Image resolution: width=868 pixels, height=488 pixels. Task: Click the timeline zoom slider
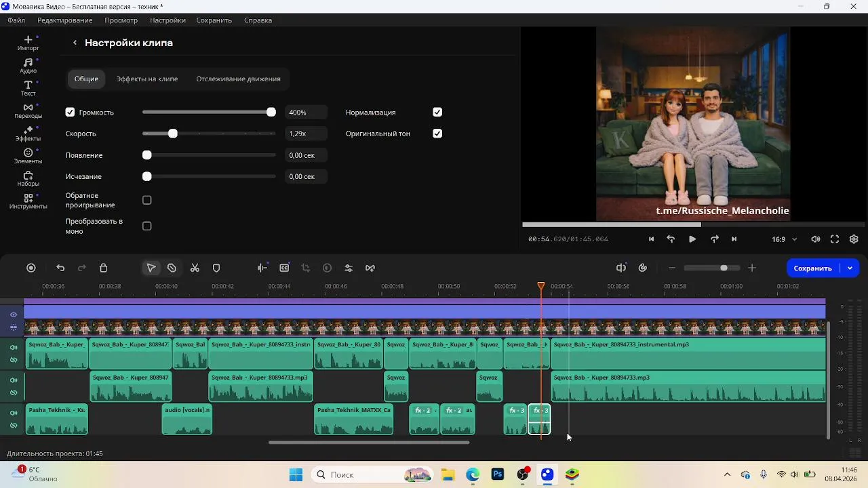click(x=711, y=268)
